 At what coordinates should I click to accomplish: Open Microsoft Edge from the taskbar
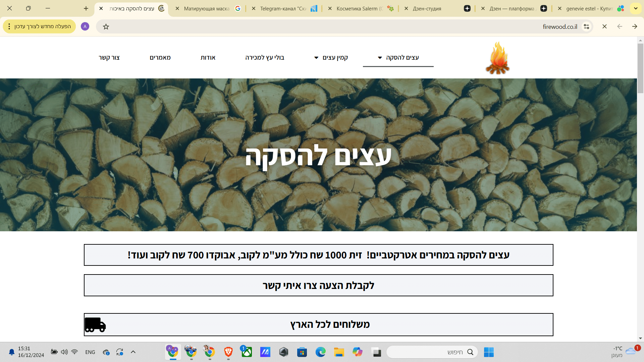(x=320, y=352)
